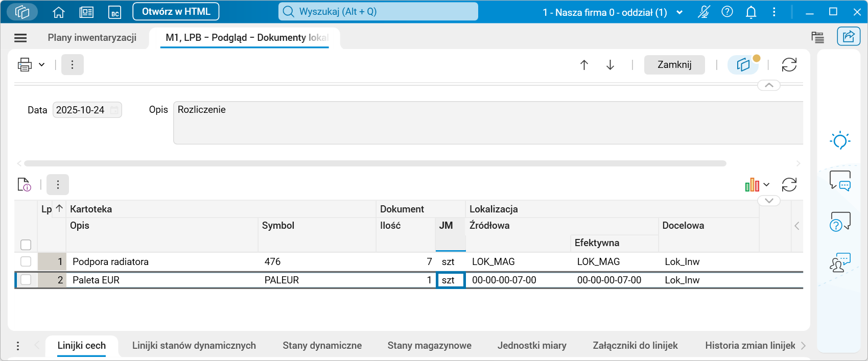The height and width of the screenshot is (361, 868).
Task: Click the blue document panel icon with orange dot
Action: [743, 65]
